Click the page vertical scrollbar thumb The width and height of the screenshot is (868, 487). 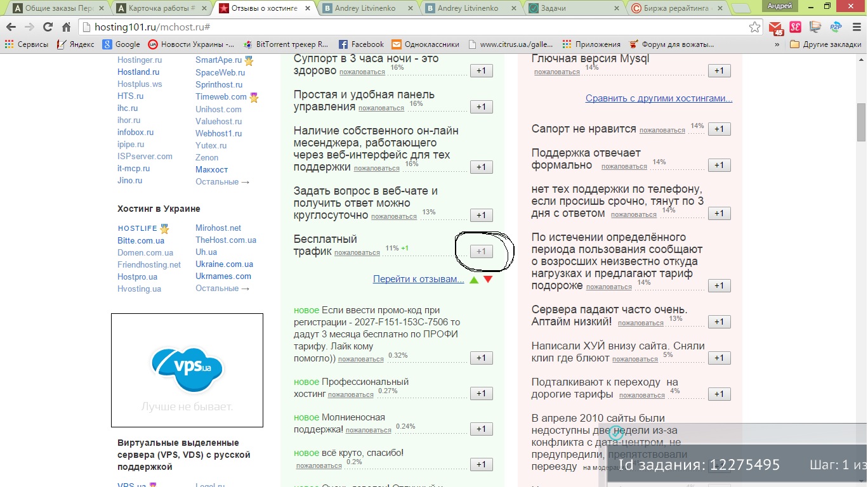point(862,122)
